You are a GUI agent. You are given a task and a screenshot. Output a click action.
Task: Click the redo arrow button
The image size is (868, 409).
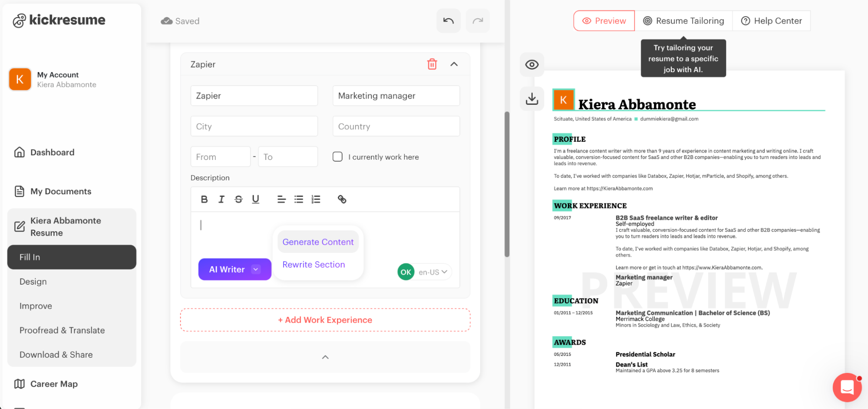click(478, 21)
